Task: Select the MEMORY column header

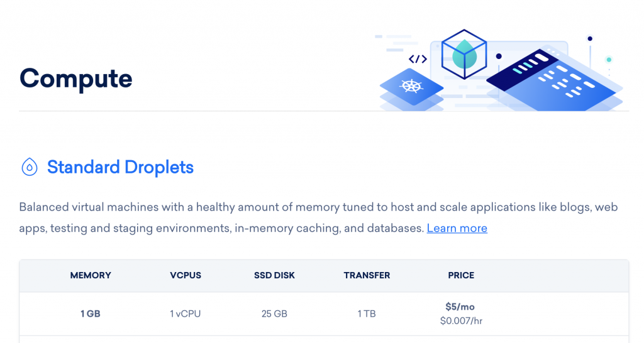Action: point(91,275)
